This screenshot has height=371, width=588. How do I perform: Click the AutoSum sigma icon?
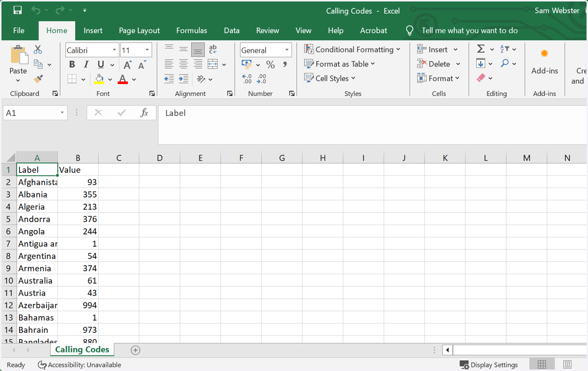pyautogui.click(x=481, y=49)
